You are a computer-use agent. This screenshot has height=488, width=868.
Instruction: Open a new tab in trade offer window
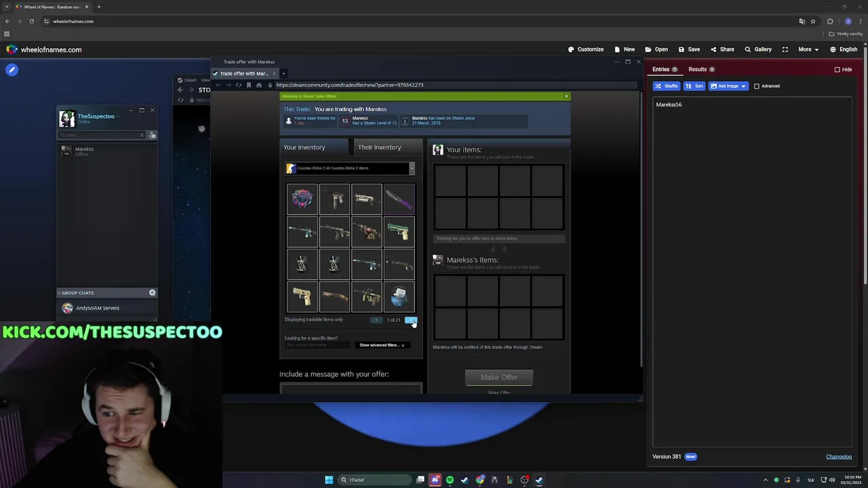283,73
